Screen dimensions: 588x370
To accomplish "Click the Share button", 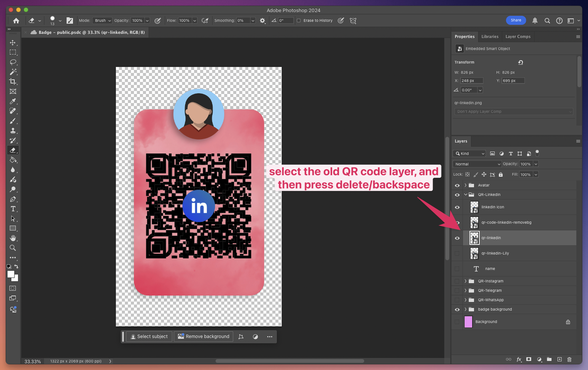I will pyautogui.click(x=516, y=20).
